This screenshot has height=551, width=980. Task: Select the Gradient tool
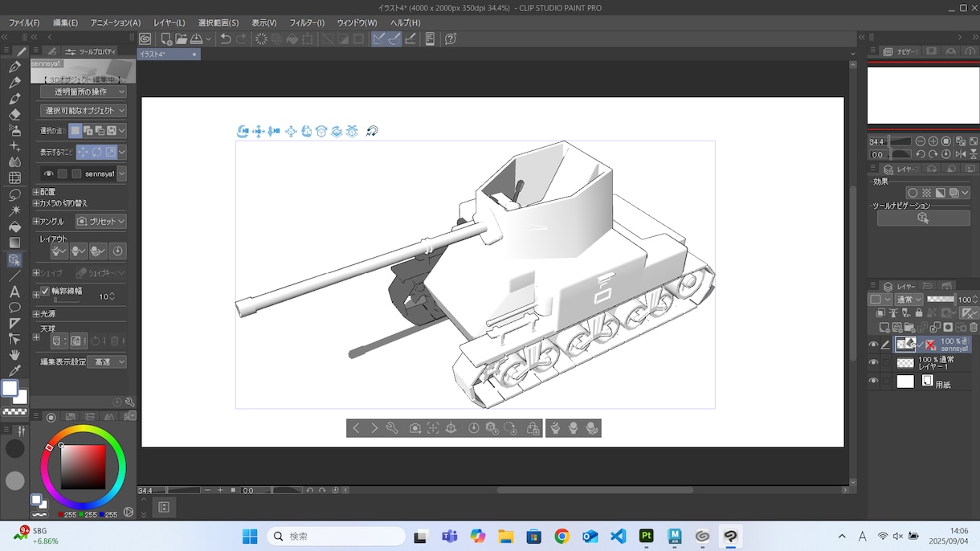(14, 243)
